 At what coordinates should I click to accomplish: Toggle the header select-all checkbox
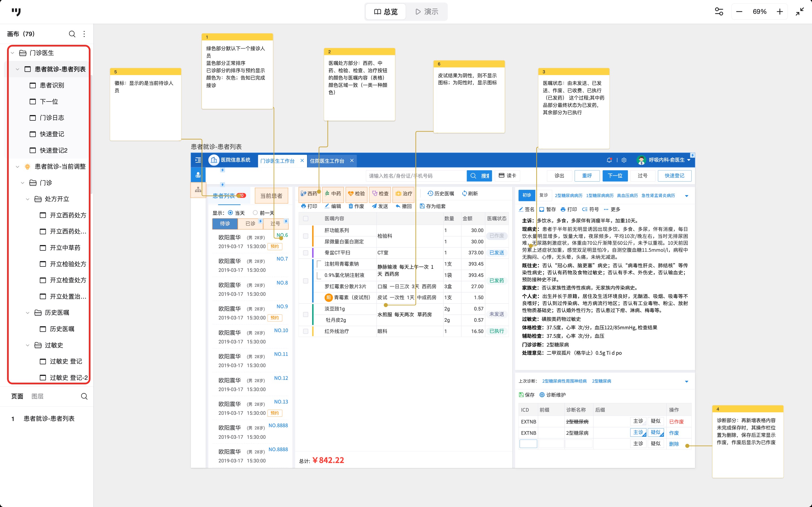point(305,219)
